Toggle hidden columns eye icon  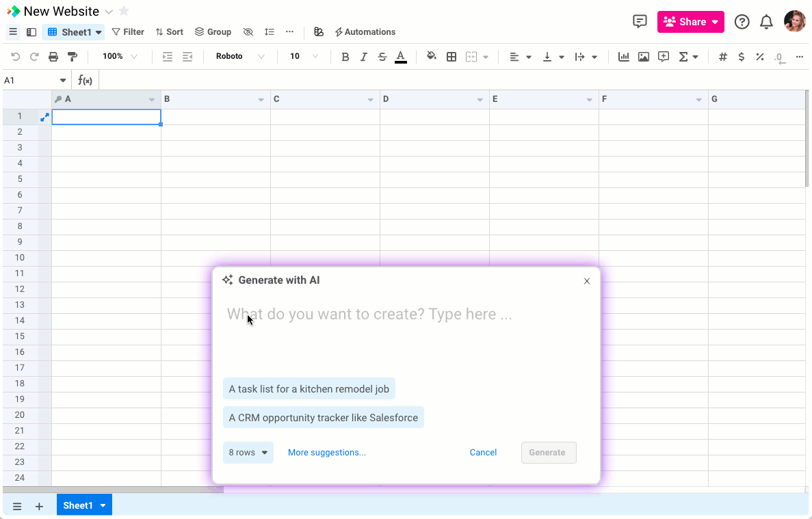pyautogui.click(x=248, y=32)
